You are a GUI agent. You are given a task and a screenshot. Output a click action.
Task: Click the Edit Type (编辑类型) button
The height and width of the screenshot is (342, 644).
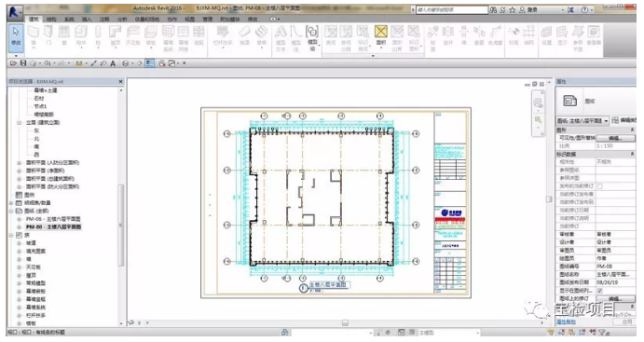pos(623,120)
